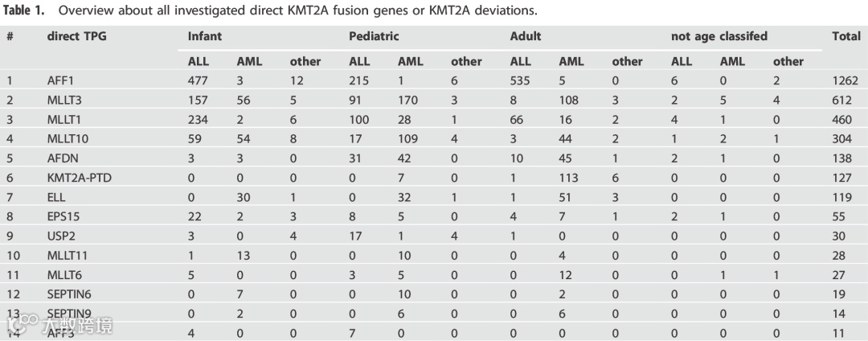Click the AFF1 total value 1262
This screenshot has width=868, height=341.
point(845,80)
